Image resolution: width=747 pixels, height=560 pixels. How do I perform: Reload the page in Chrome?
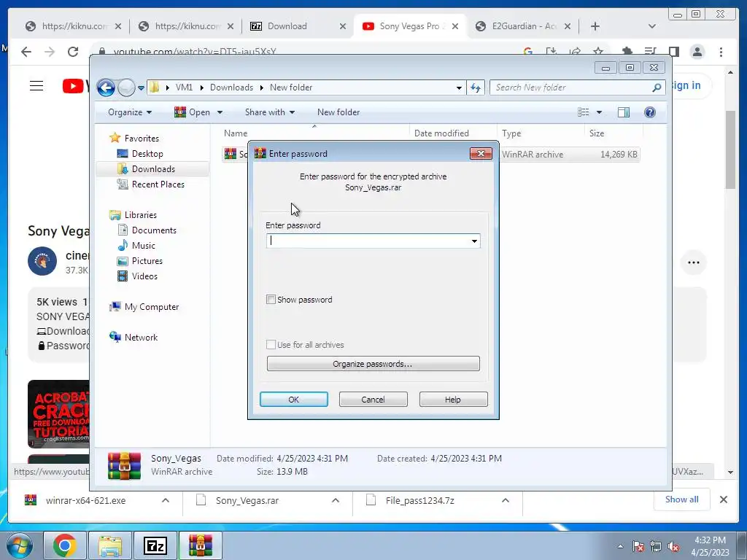click(x=73, y=52)
